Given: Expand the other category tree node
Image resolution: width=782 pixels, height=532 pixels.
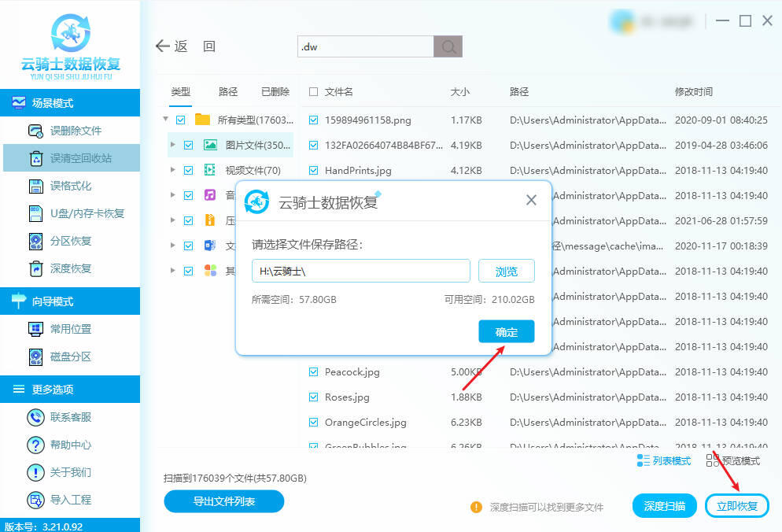Looking at the screenshot, I should tap(172, 270).
